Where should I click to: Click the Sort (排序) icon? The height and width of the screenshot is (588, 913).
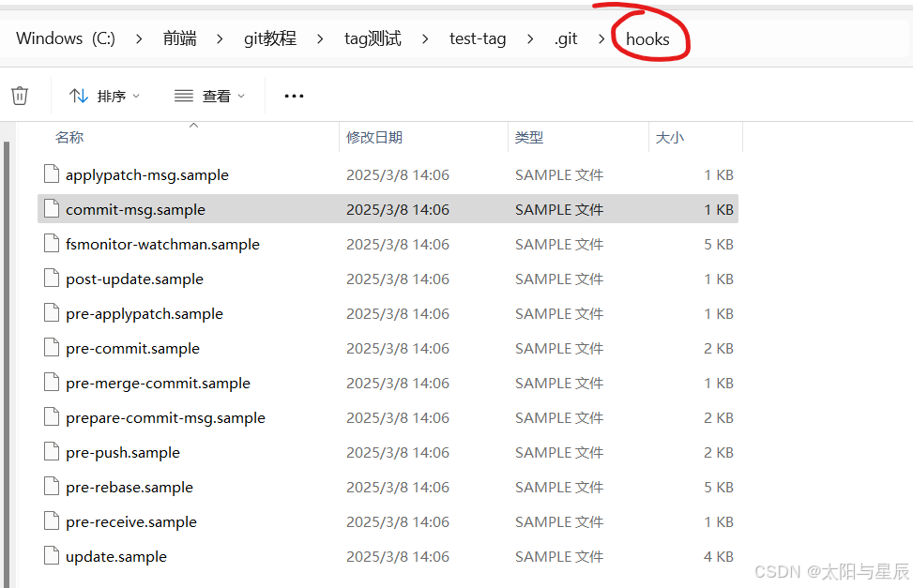[76, 95]
